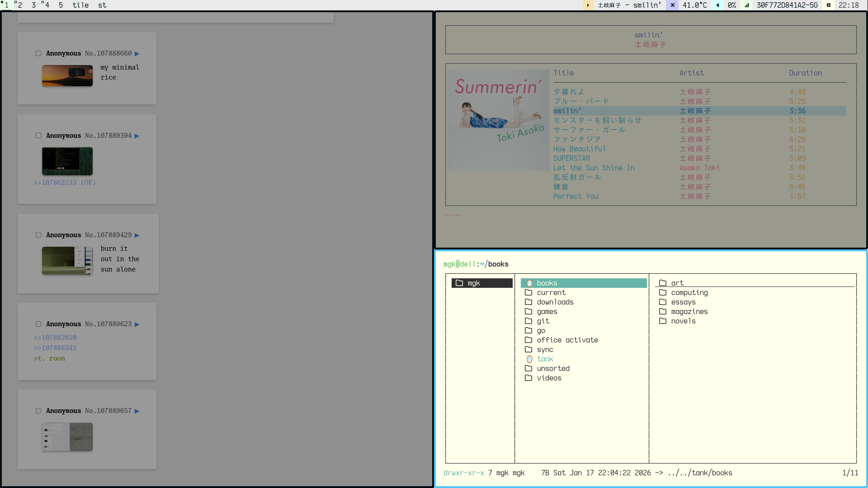Image resolution: width=868 pixels, height=488 pixels.
Task: Click the symlink icon next to tank
Action: (x=529, y=359)
